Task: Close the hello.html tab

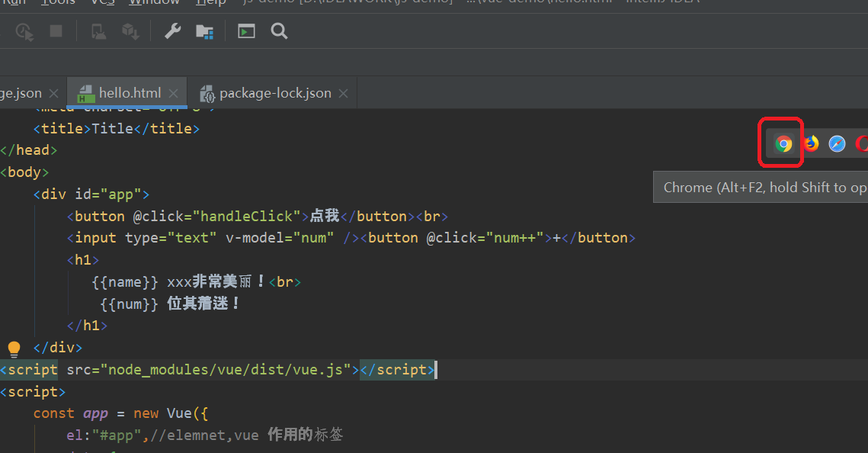Action: 173,94
